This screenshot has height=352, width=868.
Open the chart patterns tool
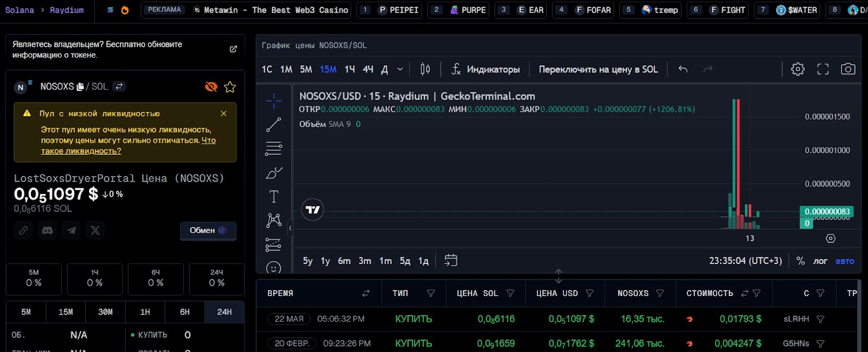coord(274,220)
